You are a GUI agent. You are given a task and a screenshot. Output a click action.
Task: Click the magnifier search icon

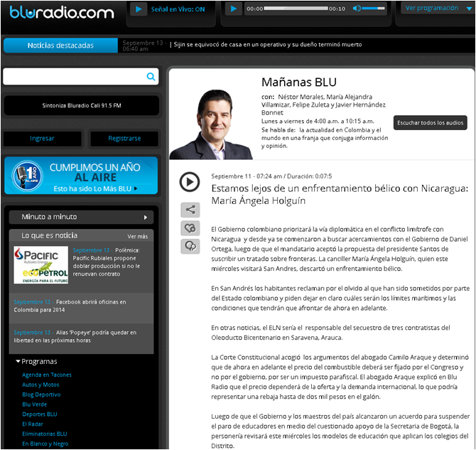tap(151, 77)
